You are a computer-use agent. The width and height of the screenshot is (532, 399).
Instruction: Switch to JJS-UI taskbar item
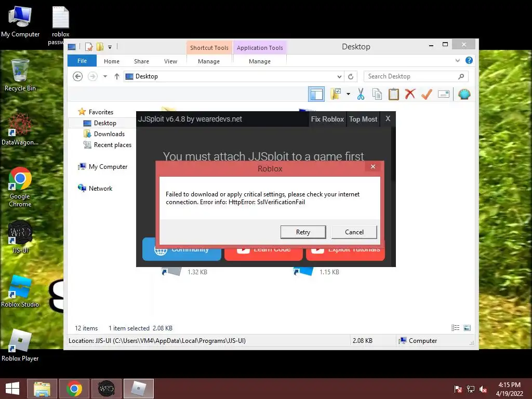pyautogui.click(x=106, y=389)
